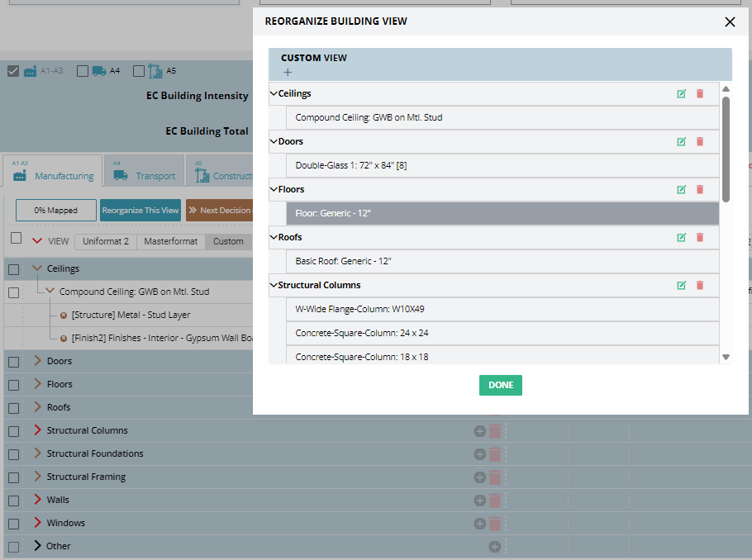Viewport: 752px width, 560px height.
Task: Click edit icon for Floors group
Action: pyautogui.click(x=681, y=190)
